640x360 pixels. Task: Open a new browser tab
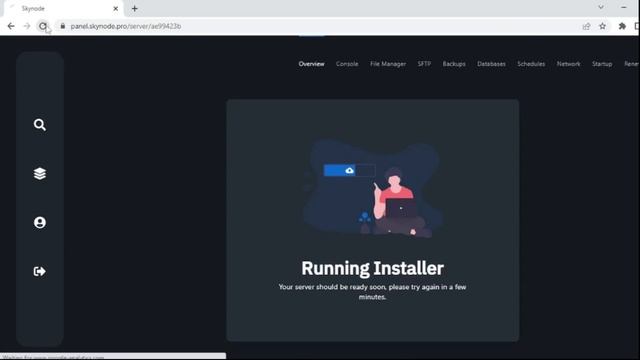135,9
